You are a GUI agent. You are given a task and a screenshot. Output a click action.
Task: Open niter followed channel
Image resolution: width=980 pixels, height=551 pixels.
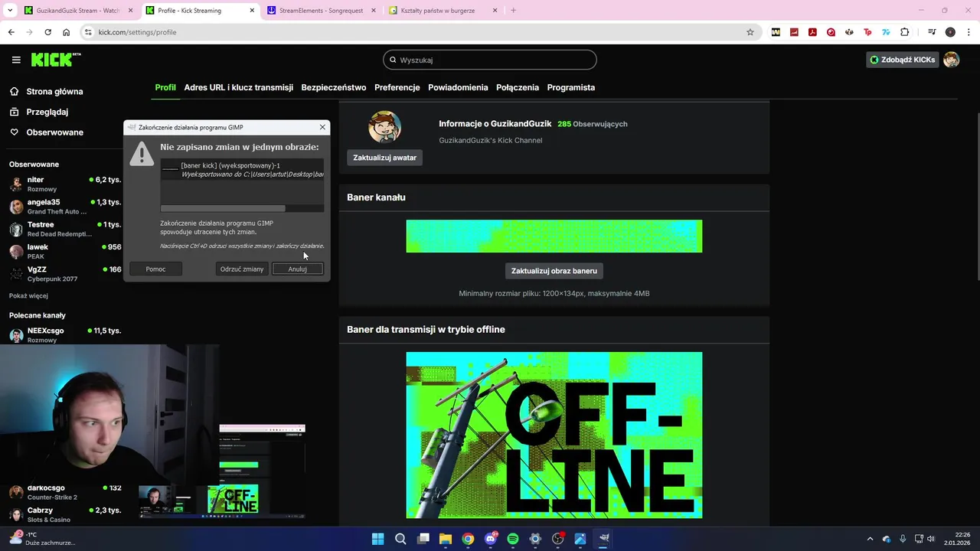click(65, 184)
